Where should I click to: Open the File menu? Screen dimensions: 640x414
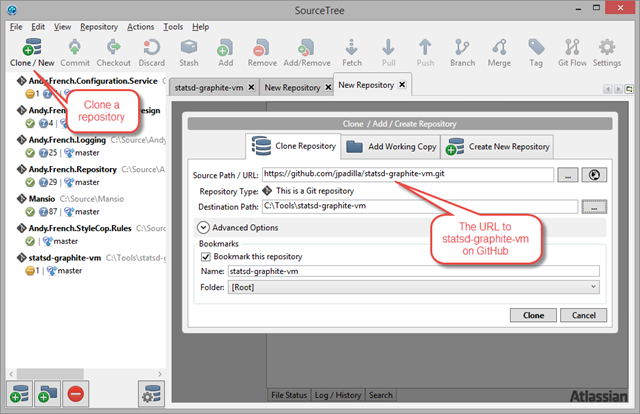click(16, 27)
